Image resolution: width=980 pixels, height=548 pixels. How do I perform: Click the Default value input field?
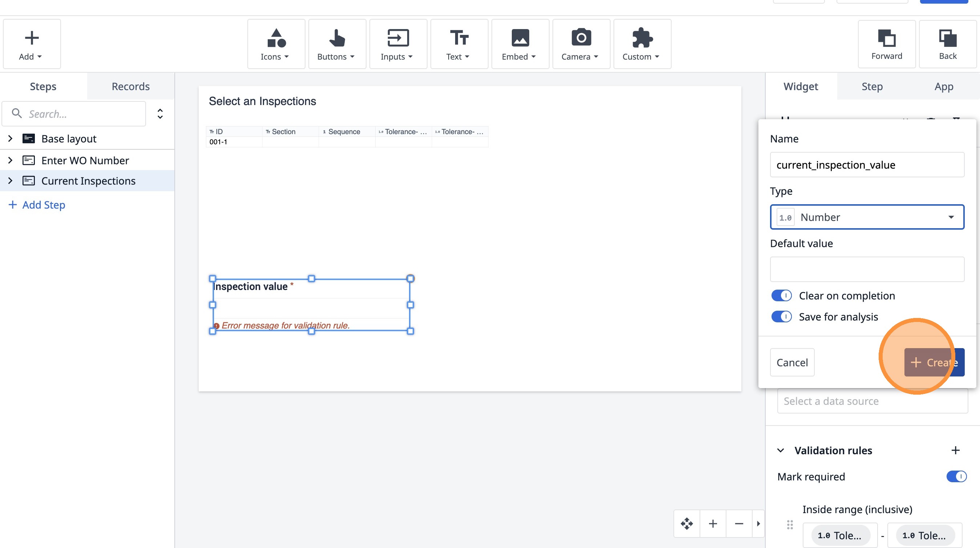tap(867, 269)
